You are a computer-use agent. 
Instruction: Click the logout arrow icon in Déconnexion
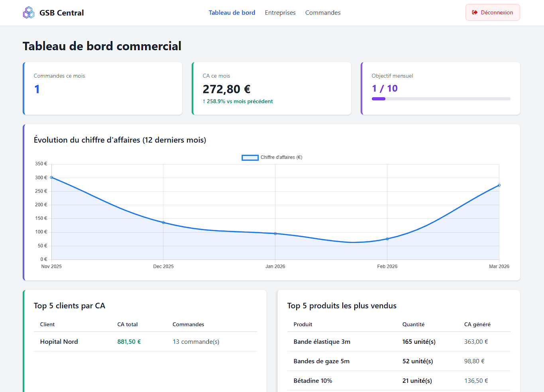[475, 13]
